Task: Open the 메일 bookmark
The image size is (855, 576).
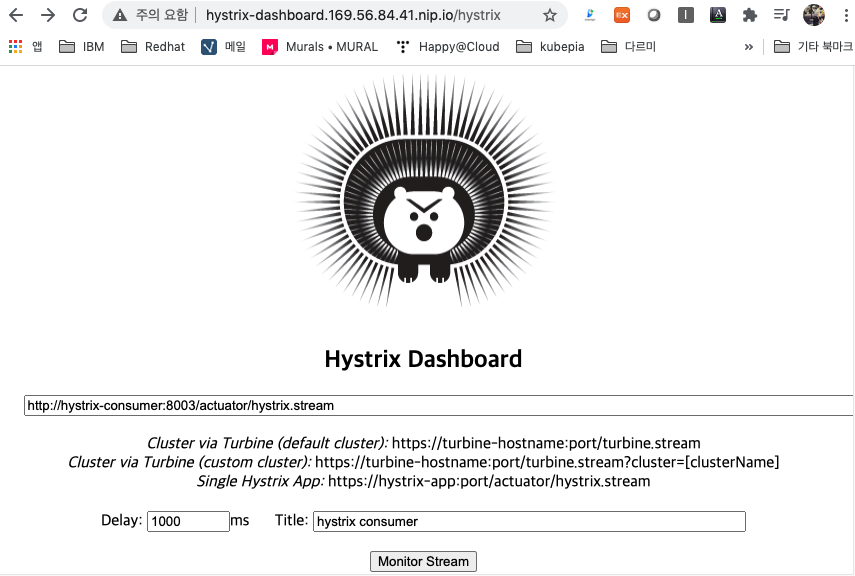Action: click(224, 47)
